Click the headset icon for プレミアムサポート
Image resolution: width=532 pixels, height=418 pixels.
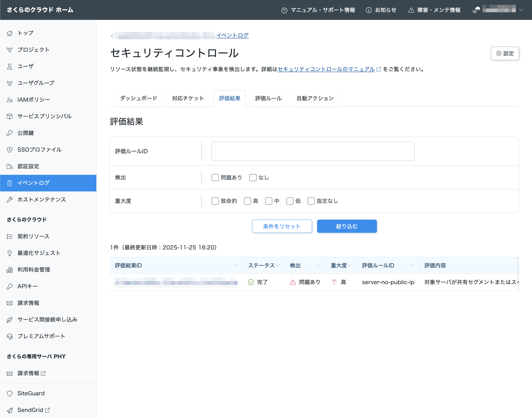(x=9, y=336)
